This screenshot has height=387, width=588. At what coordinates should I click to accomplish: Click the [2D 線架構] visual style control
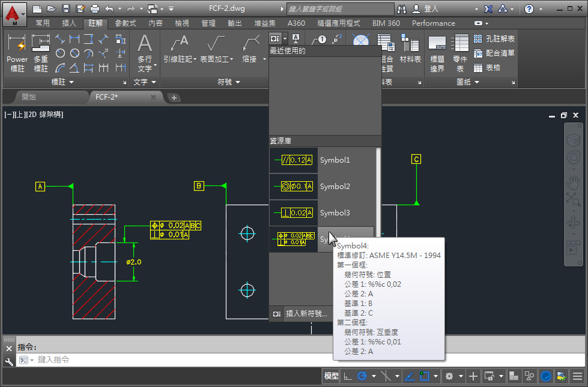(x=46, y=115)
